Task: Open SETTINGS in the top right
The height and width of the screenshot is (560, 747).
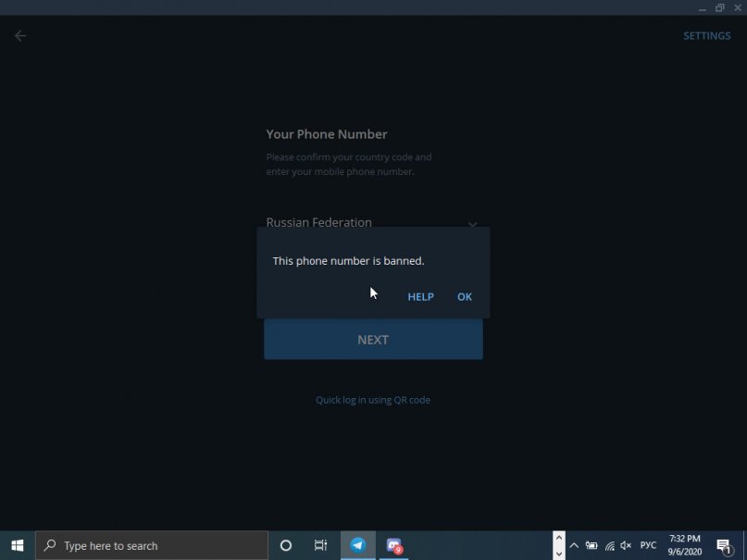Action: [706, 36]
